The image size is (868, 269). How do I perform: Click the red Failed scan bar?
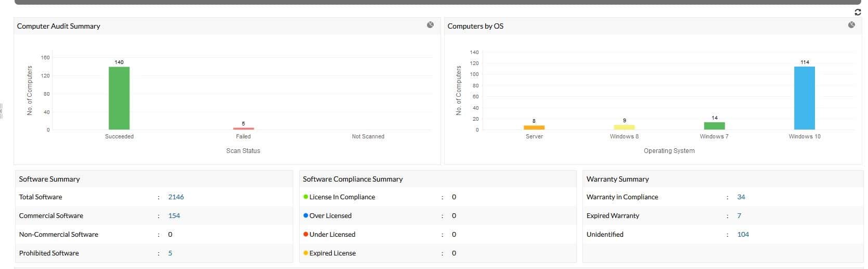tap(243, 129)
